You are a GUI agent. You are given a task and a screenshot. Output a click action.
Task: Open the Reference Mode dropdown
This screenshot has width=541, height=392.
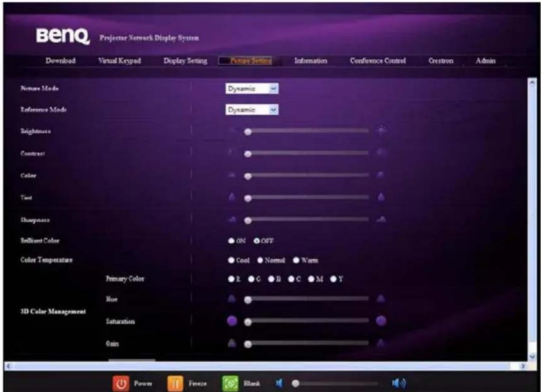(252, 110)
